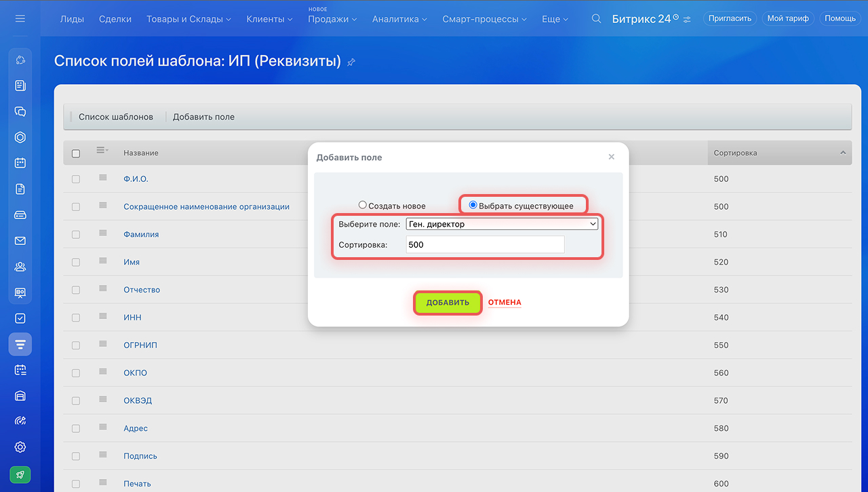Select the Создать новое radio option
This screenshot has height=492, width=868.
tap(363, 205)
